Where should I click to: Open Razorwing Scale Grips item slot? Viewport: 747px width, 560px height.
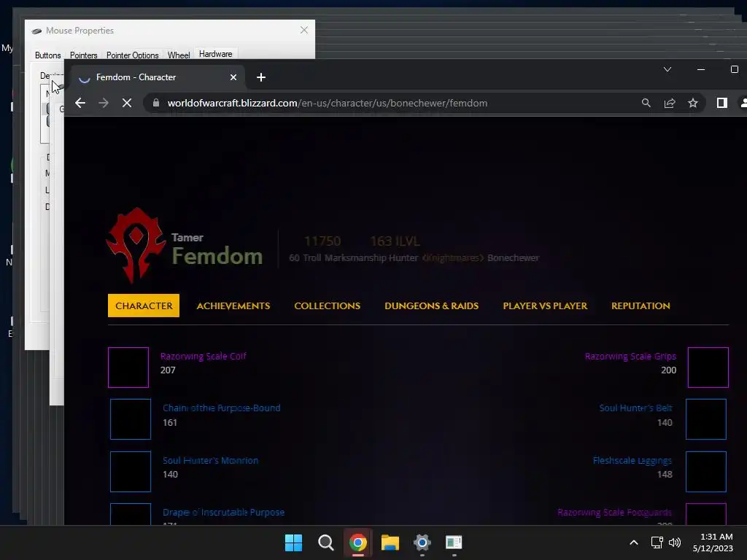pos(708,367)
